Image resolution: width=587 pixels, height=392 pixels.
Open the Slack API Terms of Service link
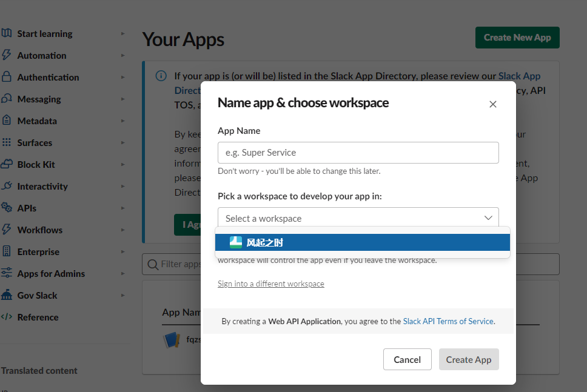pos(448,321)
